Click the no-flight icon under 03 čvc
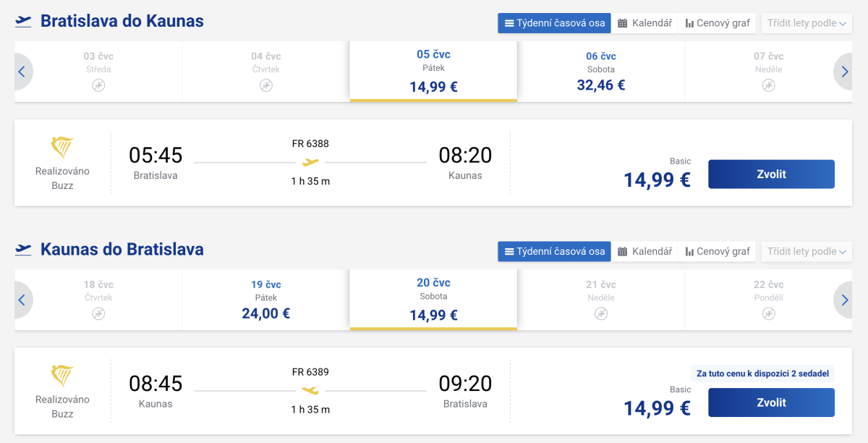 click(x=98, y=85)
